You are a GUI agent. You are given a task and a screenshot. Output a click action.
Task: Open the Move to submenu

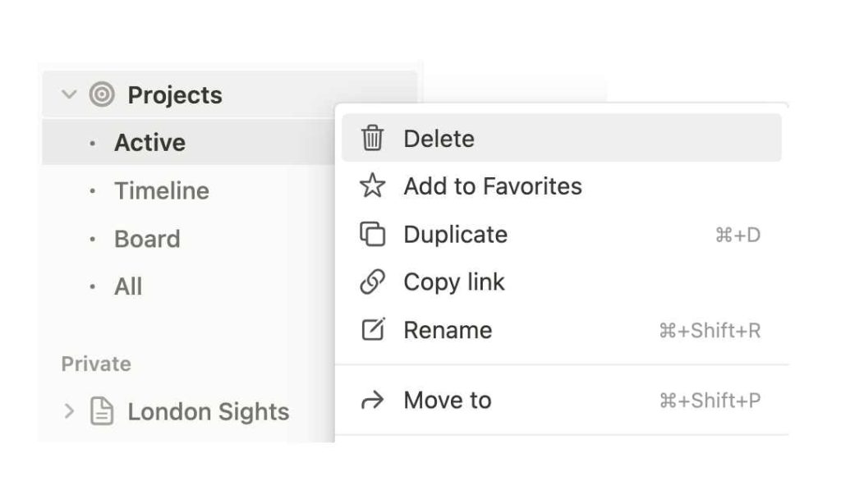[446, 400]
